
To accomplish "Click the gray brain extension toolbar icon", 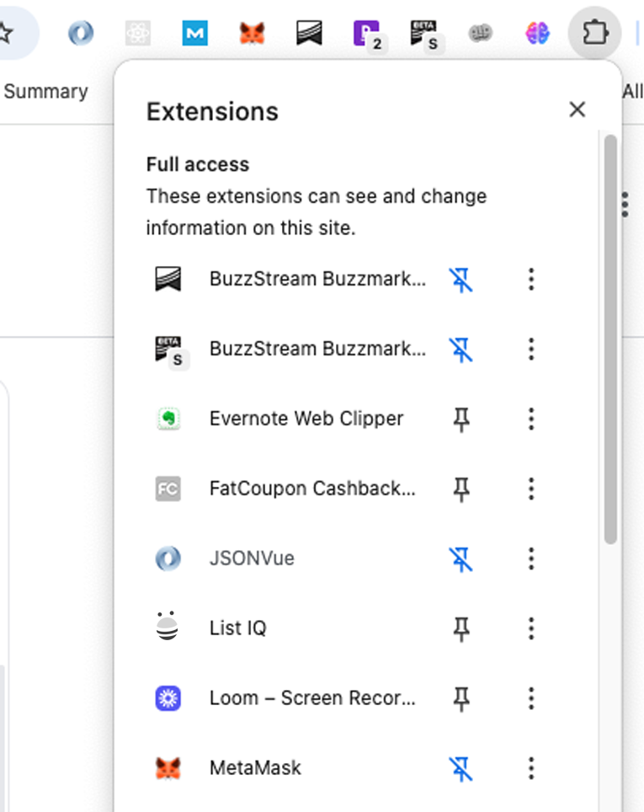I will (481, 33).
